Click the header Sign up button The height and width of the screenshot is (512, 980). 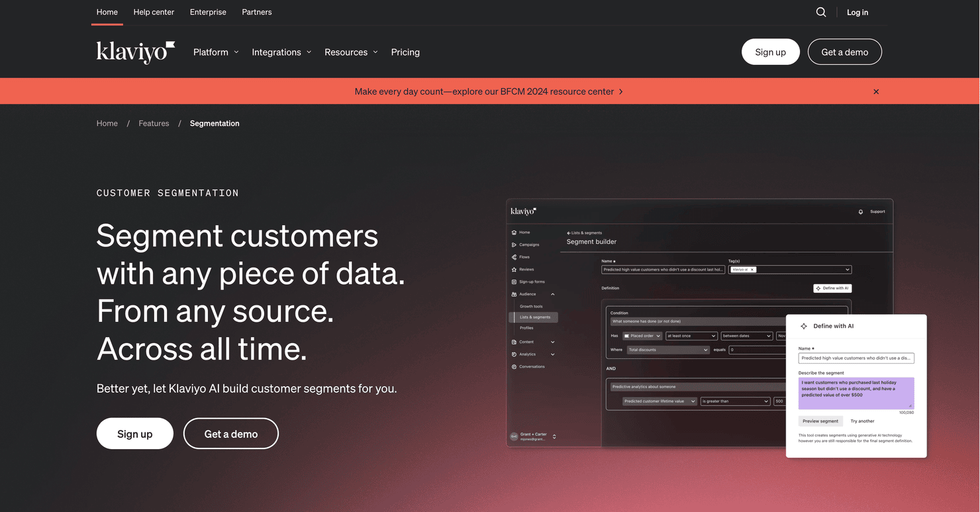coord(771,52)
